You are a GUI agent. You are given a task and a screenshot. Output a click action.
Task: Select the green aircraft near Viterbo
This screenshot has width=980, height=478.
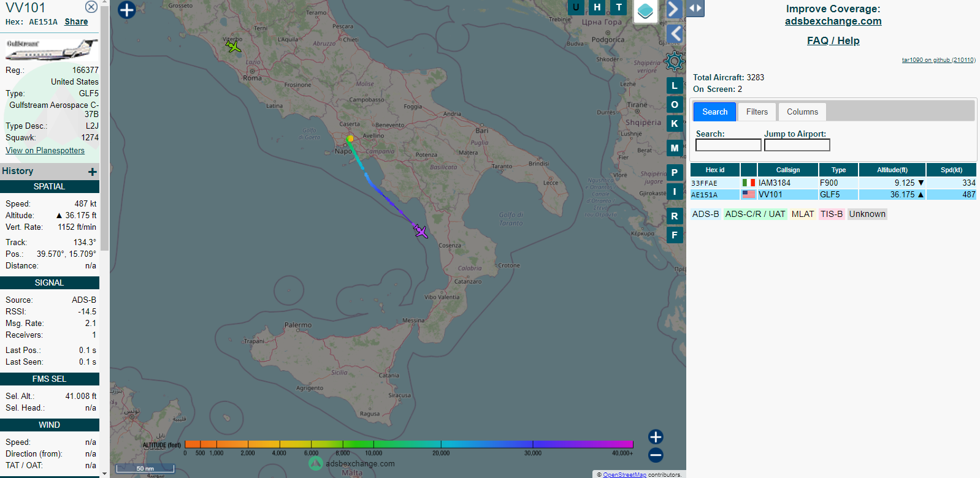click(233, 45)
